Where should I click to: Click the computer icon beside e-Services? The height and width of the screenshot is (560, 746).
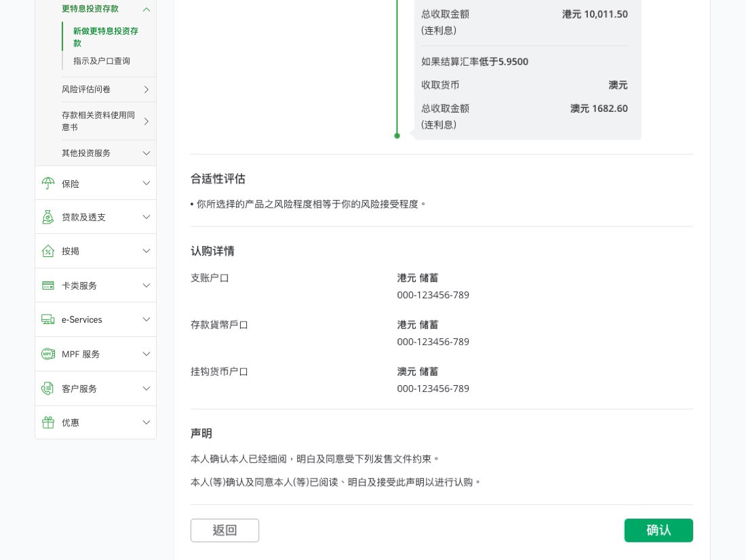pos(48,319)
